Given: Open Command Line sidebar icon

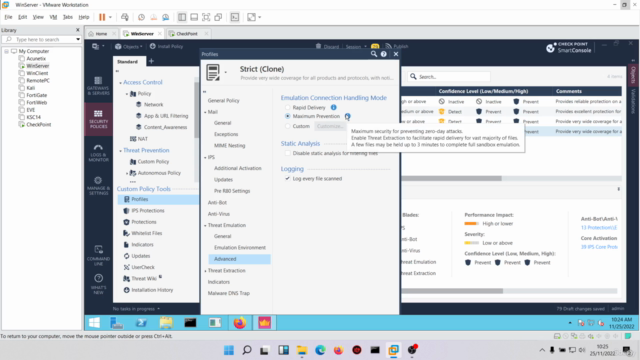Looking at the screenshot, I should pos(98,255).
